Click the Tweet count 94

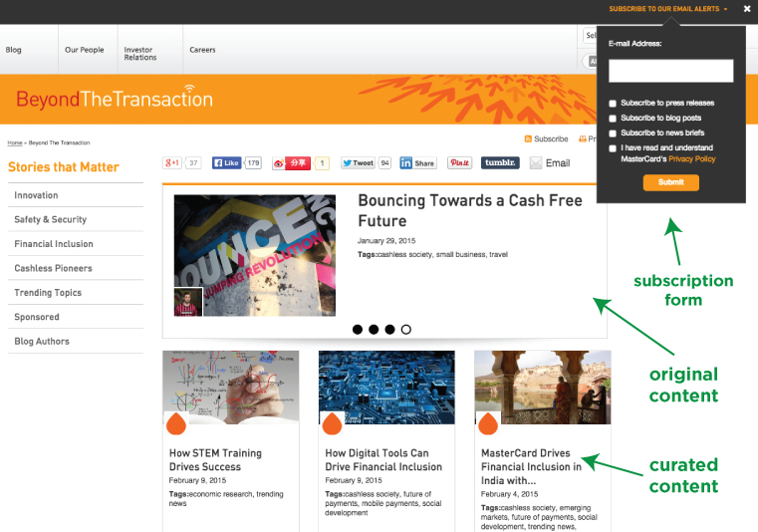384,163
